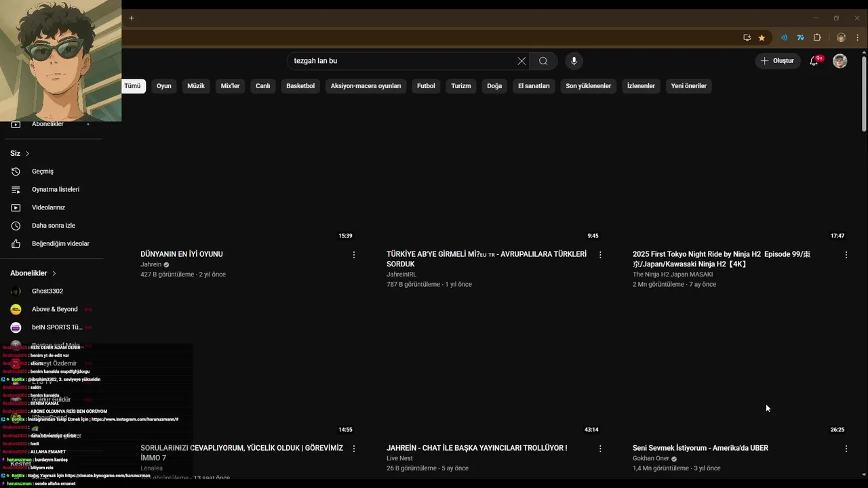Image resolution: width=868 pixels, height=488 pixels.
Task: Open options menu for Tokyo Night Ride video
Action: 846,255
